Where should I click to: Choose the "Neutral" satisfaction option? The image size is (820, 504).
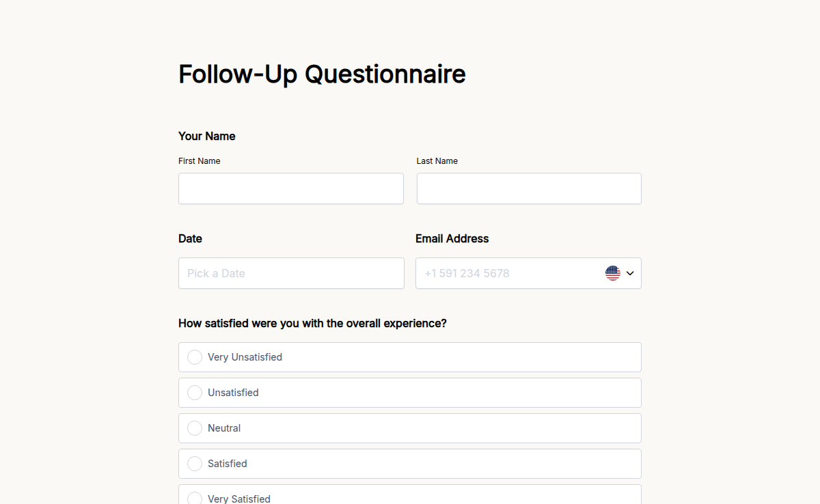(x=195, y=428)
